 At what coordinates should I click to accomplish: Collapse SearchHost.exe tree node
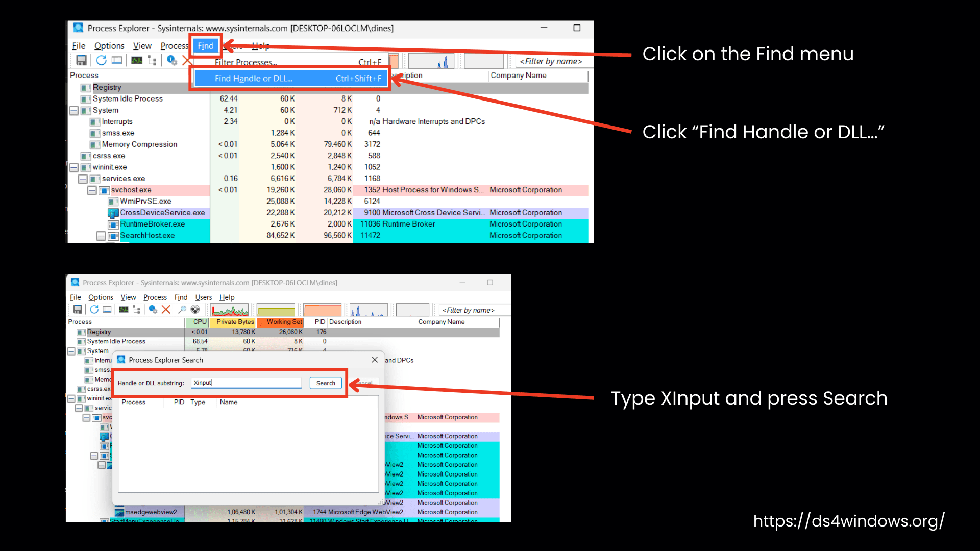101,236
